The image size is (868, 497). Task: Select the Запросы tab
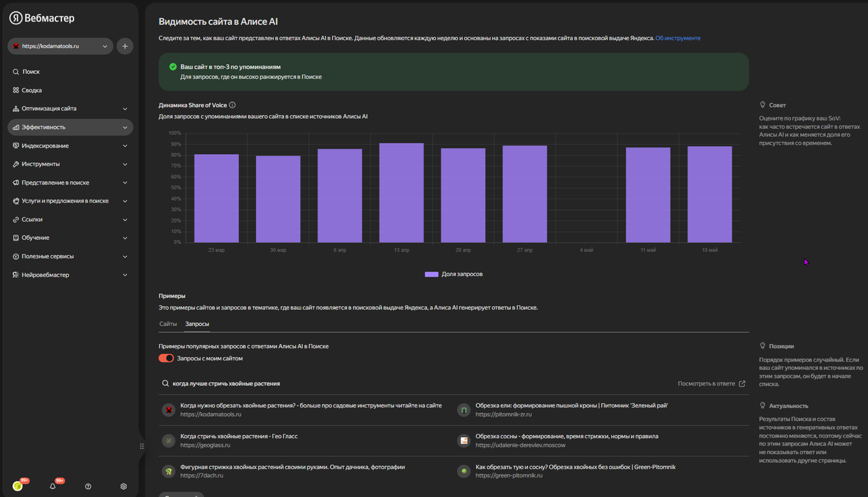tap(197, 324)
